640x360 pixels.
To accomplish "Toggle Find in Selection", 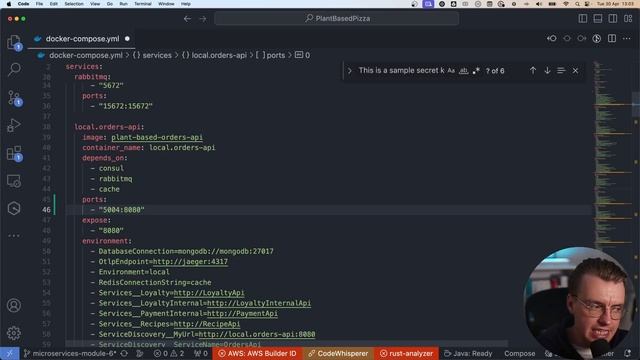I will 561,71.
